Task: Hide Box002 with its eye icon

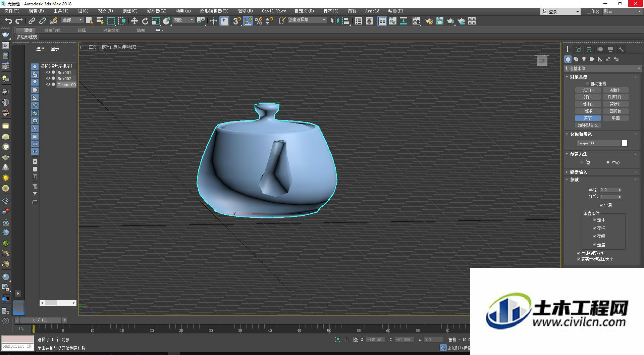Action: click(48, 79)
